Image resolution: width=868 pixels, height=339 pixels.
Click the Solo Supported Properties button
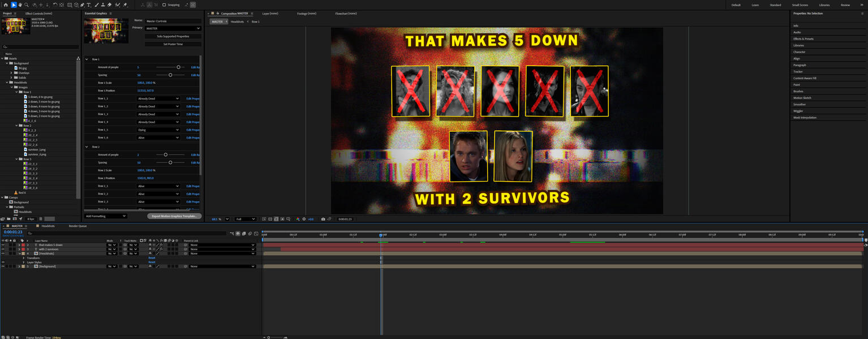pos(173,36)
